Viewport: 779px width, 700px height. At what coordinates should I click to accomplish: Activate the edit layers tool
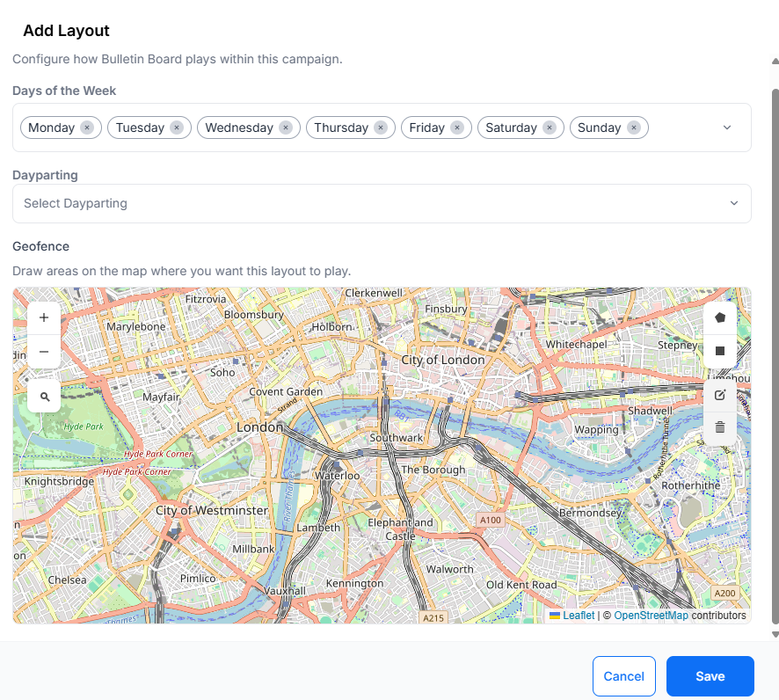pyautogui.click(x=720, y=396)
